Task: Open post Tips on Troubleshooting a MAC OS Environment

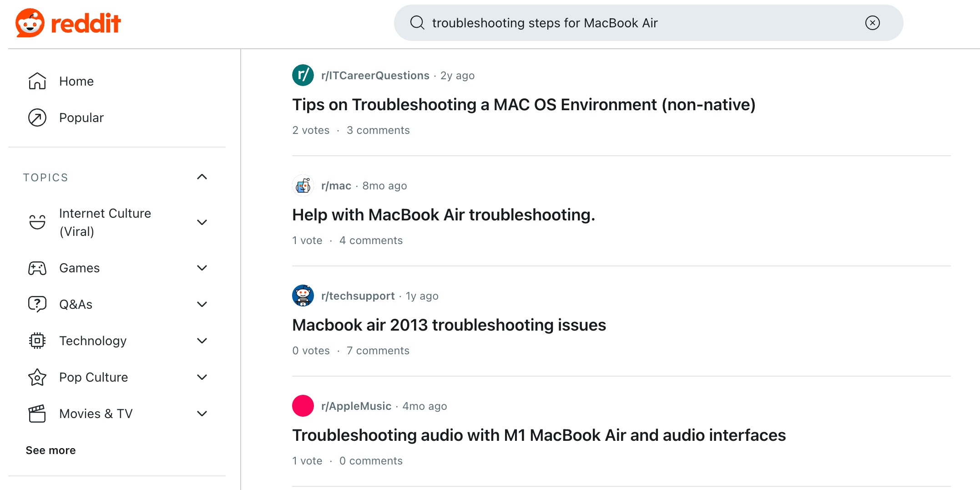Action: [524, 105]
